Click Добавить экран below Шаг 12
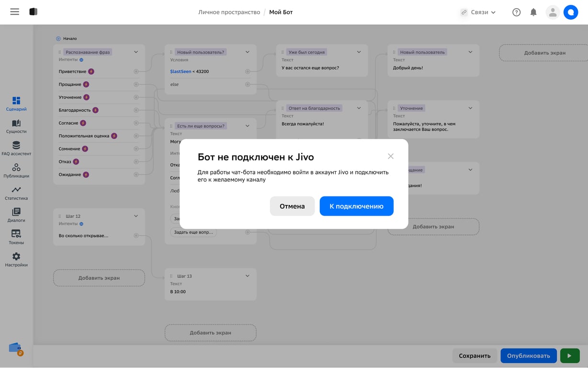Viewport: 588px width, 368px height. (99, 278)
